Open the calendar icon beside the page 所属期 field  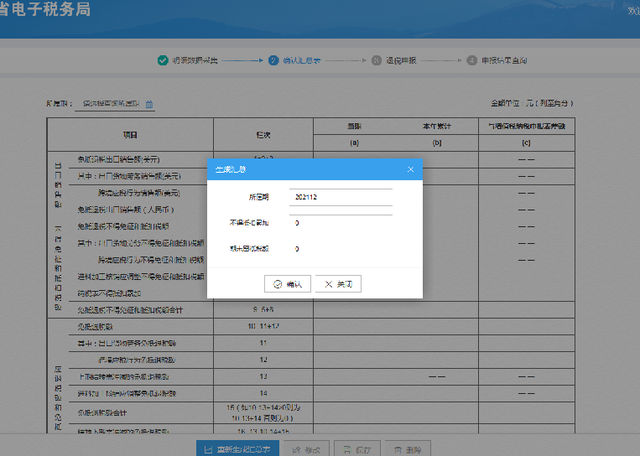click(x=149, y=104)
